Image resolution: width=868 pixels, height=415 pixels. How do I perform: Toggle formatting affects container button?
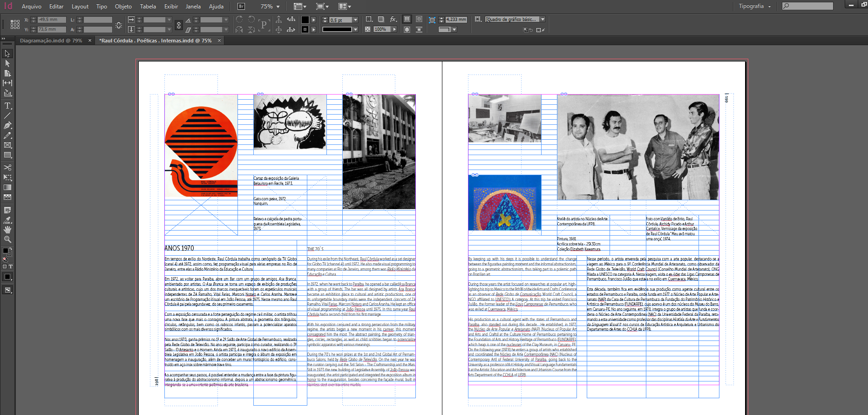pyautogui.click(x=5, y=267)
